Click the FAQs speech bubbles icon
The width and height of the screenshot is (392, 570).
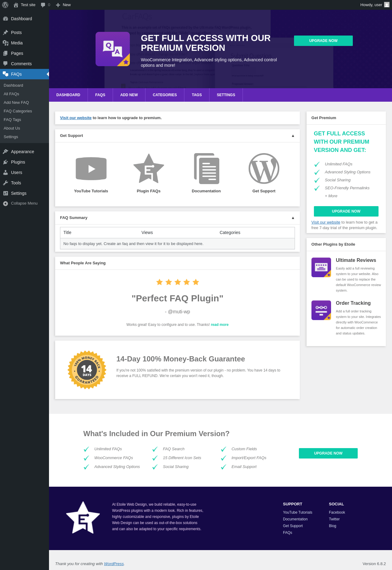pyautogui.click(x=6, y=74)
